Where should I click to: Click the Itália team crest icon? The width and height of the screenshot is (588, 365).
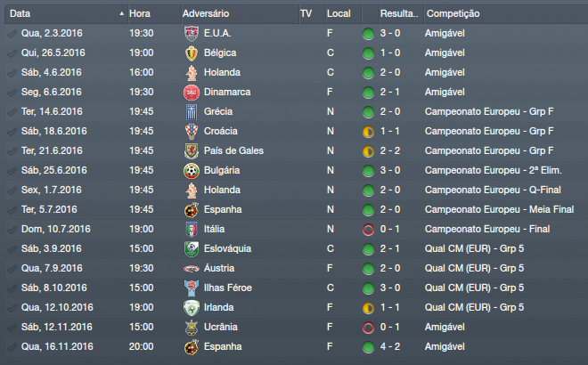[x=191, y=230]
